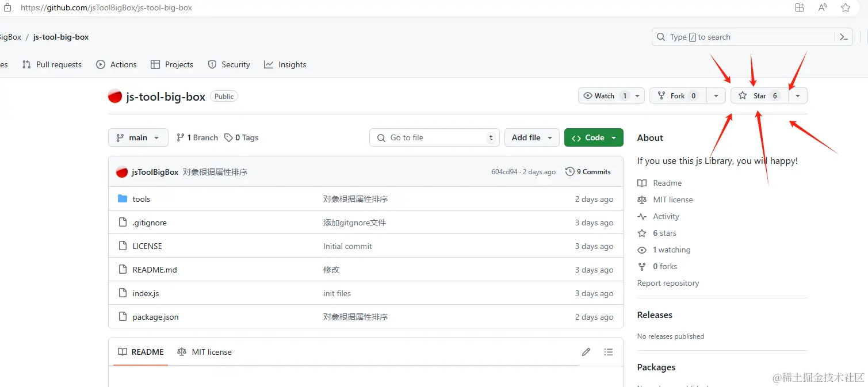Open the main branch selector
This screenshot has width=868, height=387.
coord(138,137)
